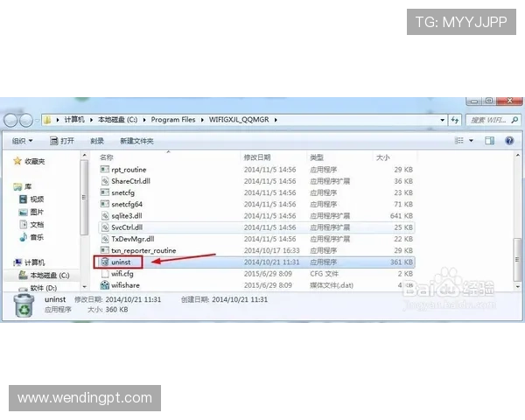
Task: Select the wifi.cfg file
Action: (x=256, y=274)
